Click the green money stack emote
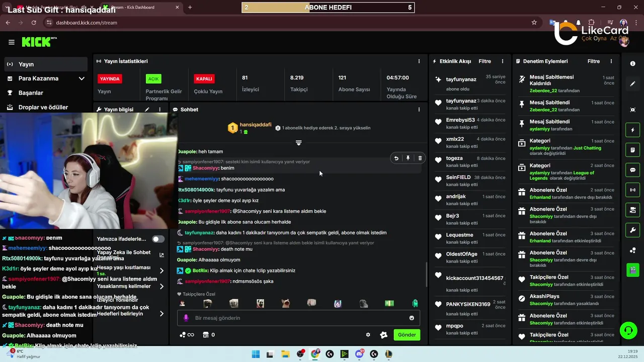 pyautogui.click(x=389, y=303)
